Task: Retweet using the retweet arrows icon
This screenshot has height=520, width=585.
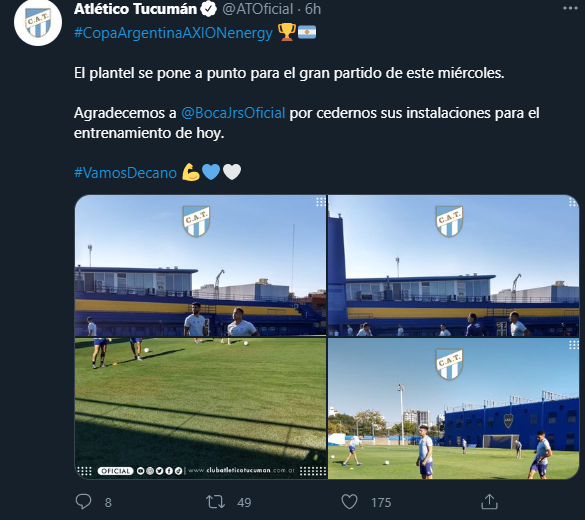Action: pyautogui.click(x=216, y=502)
